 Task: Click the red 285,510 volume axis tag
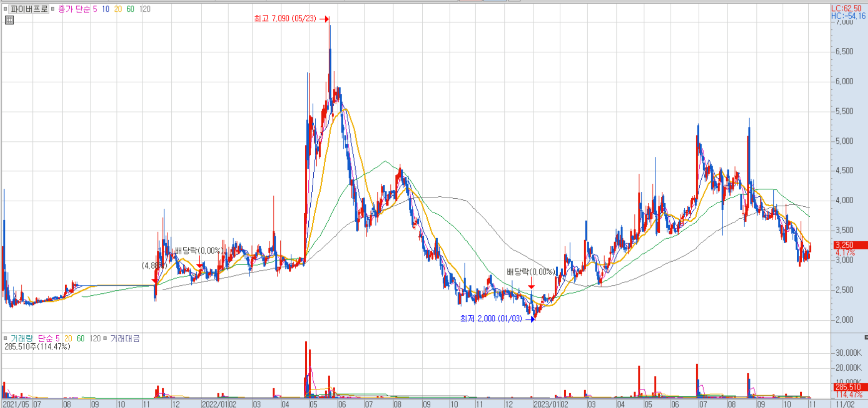(x=851, y=387)
